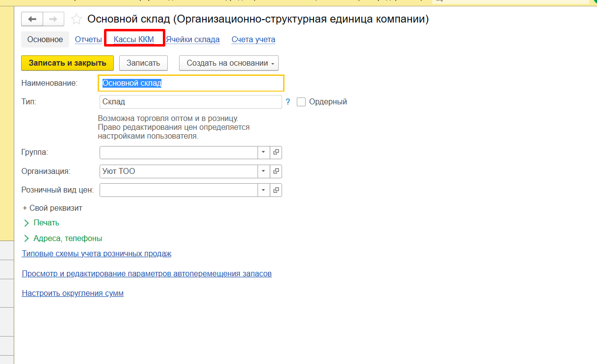
Task: Switch to the Кассы ККМ tab
Action: click(134, 40)
